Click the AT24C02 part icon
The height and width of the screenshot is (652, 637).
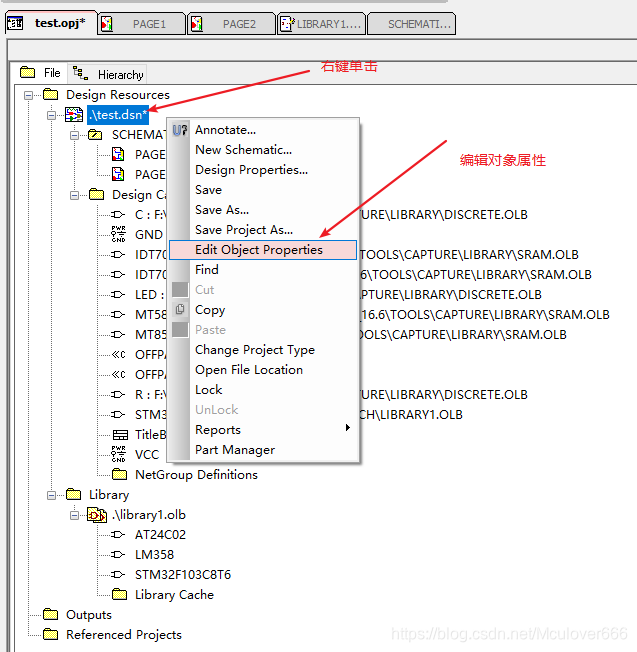pos(118,535)
